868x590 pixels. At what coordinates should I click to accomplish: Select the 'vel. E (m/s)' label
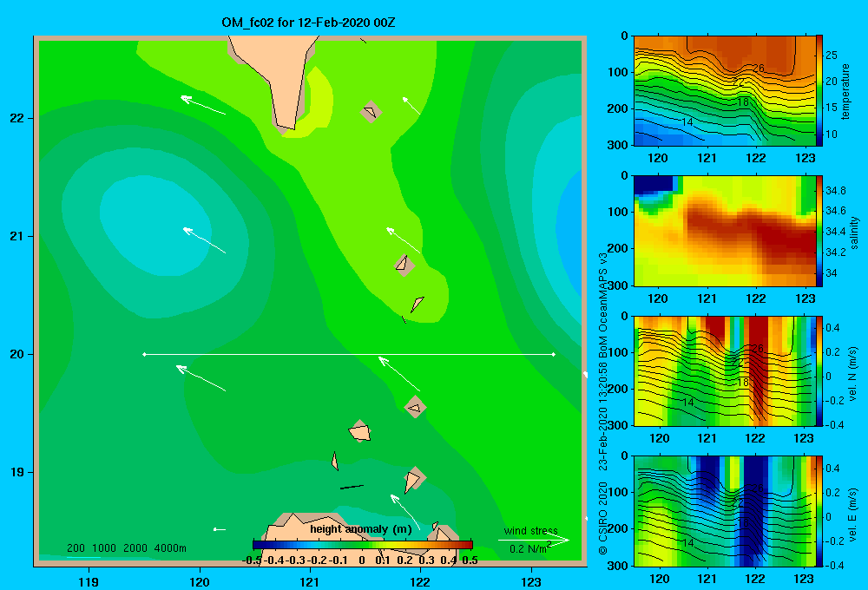click(853, 515)
